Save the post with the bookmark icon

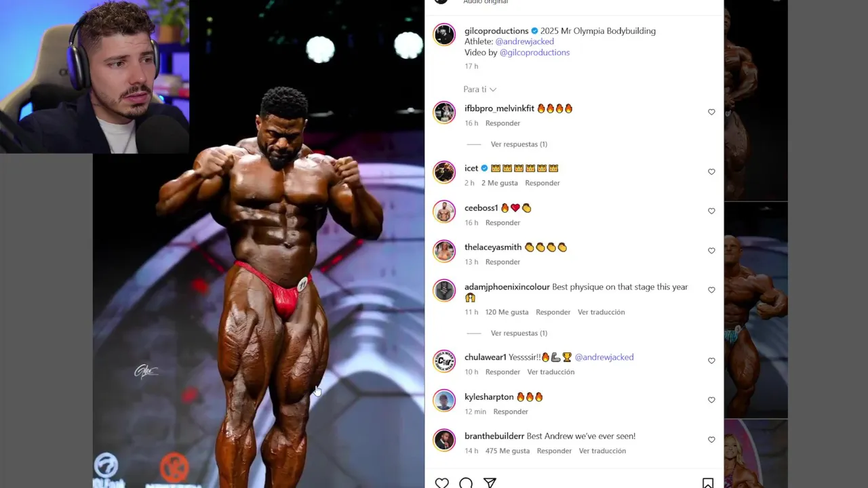pyautogui.click(x=708, y=483)
